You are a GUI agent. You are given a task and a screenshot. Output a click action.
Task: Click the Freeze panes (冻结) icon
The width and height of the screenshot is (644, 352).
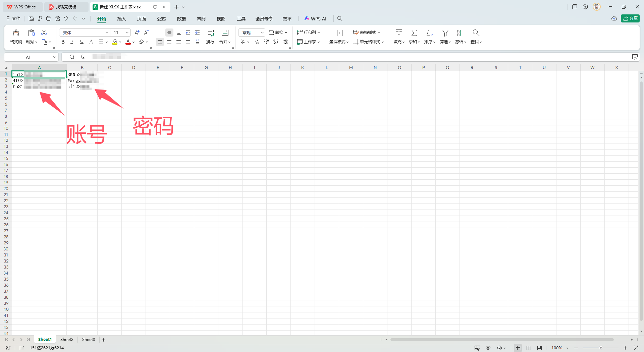(461, 33)
